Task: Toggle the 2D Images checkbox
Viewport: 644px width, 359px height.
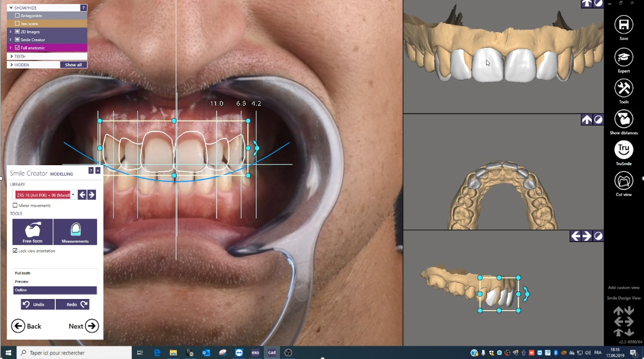Action: pyautogui.click(x=17, y=32)
